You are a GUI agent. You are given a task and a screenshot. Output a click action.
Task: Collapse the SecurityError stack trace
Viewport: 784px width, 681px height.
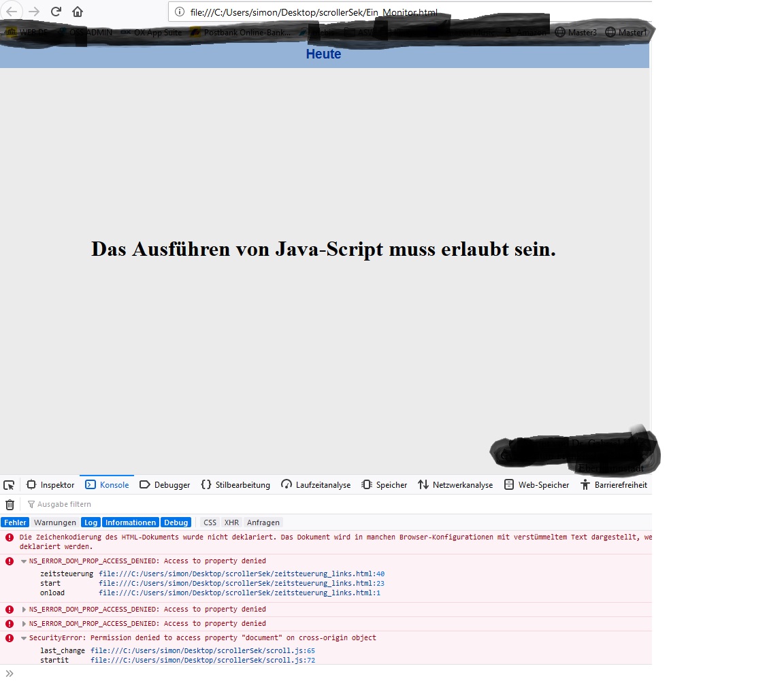(x=24, y=638)
